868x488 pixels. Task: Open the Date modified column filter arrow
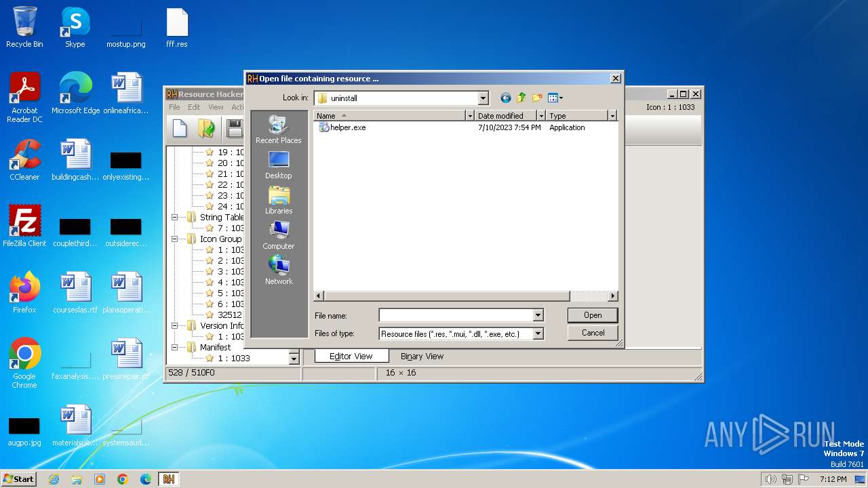540,116
